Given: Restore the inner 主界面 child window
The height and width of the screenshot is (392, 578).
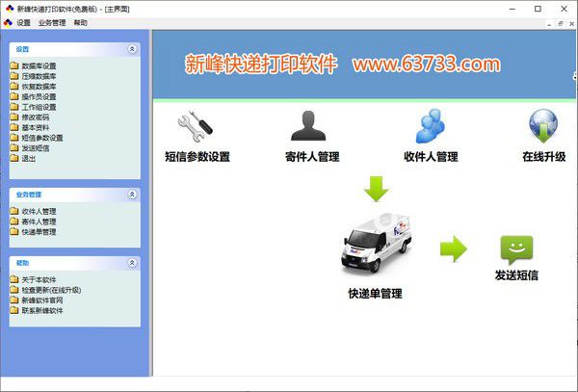Looking at the screenshot, I should [x=561, y=24].
